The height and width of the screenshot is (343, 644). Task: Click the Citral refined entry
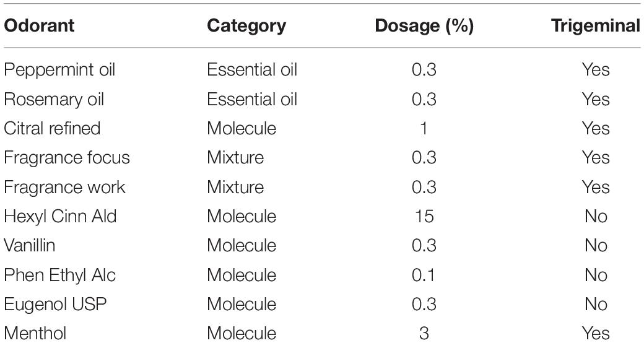point(52,128)
